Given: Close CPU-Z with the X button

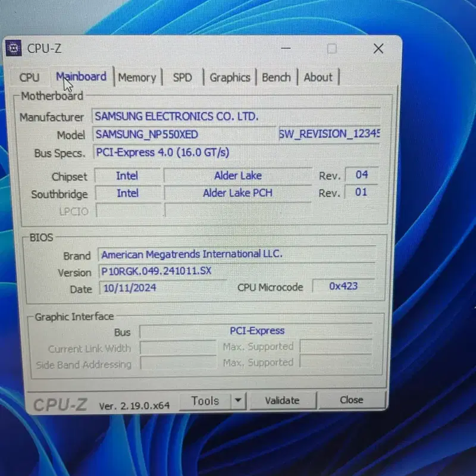Looking at the screenshot, I should tap(378, 49).
